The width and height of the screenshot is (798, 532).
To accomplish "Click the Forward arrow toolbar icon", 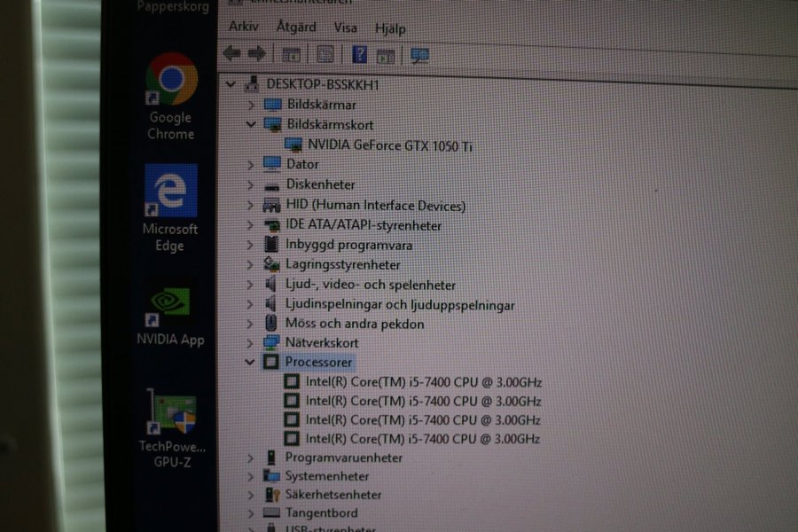I will [257, 54].
